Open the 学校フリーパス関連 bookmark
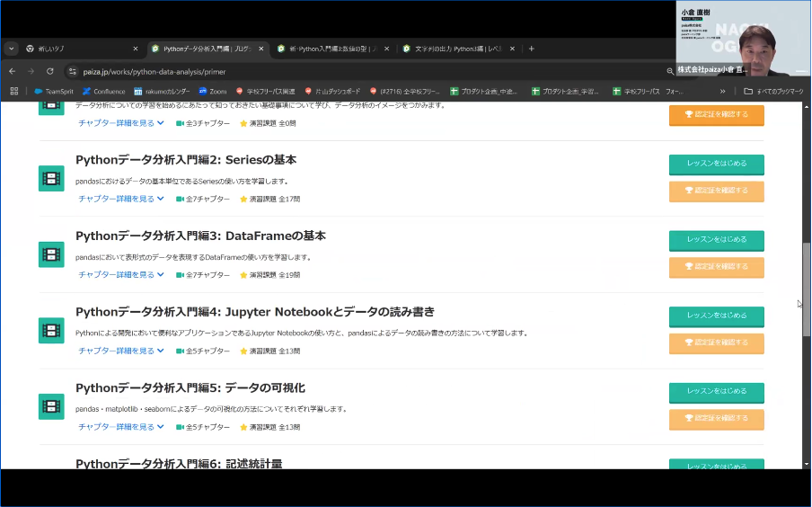 [x=265, y=91]
